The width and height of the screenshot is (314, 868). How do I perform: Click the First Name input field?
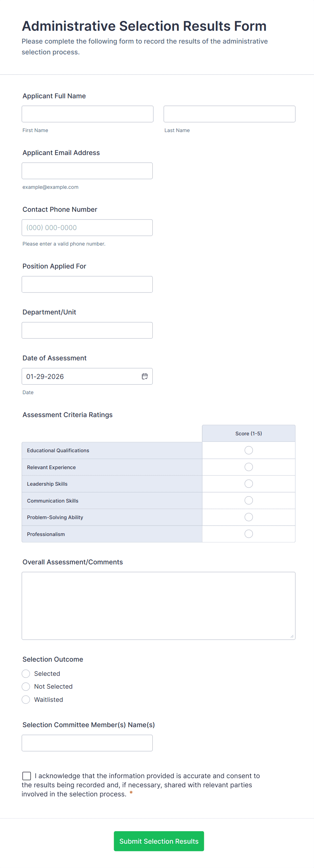pos(87,114)
